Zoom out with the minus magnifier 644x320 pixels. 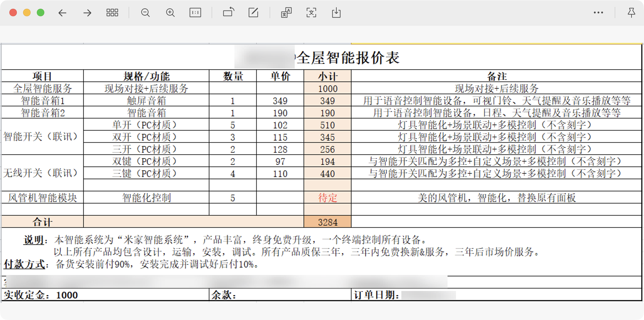(x=145, y=13)
